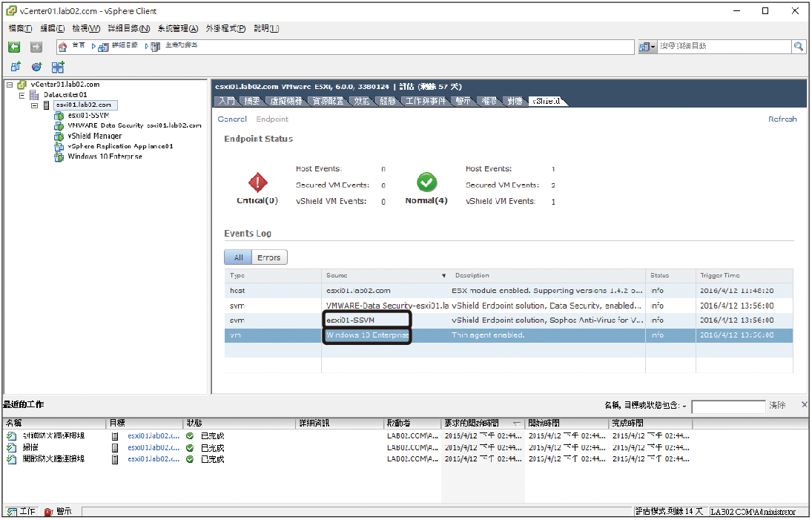
Task: Click the vCenter01.lab02.com server icon
Action: click(x=22, y=85)
